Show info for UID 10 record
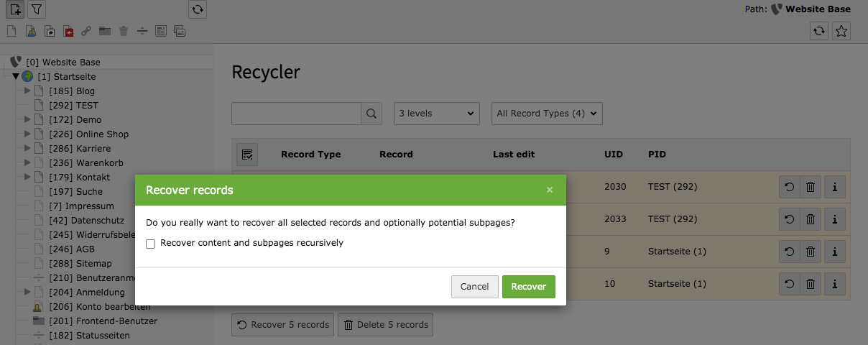Screen dimensions: 868x345 [834, 284]
